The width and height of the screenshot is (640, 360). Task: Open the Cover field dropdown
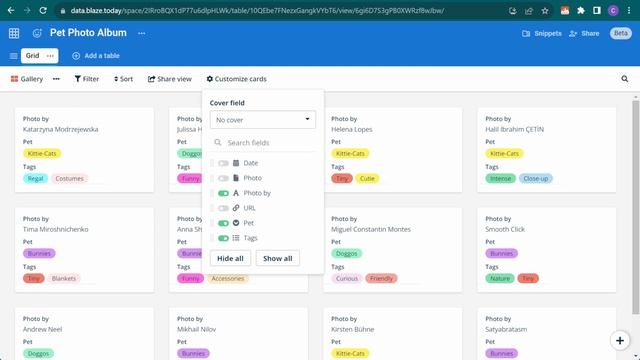pyautogui.click(x=263, y=120)
